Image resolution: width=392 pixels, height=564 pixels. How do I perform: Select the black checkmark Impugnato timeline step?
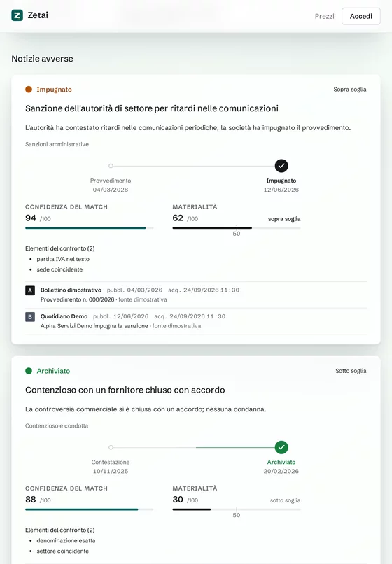point(281,166)
